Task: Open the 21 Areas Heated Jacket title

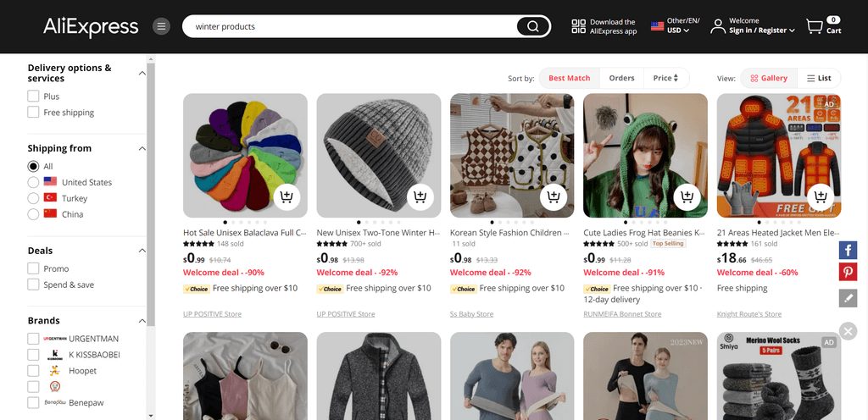Action: (x=778, y=233)
